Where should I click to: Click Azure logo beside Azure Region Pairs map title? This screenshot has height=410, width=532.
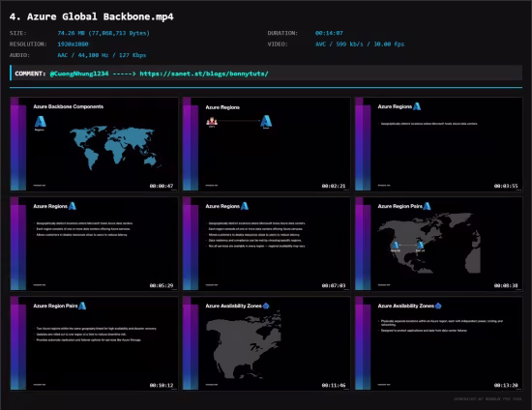coord(427,206)
